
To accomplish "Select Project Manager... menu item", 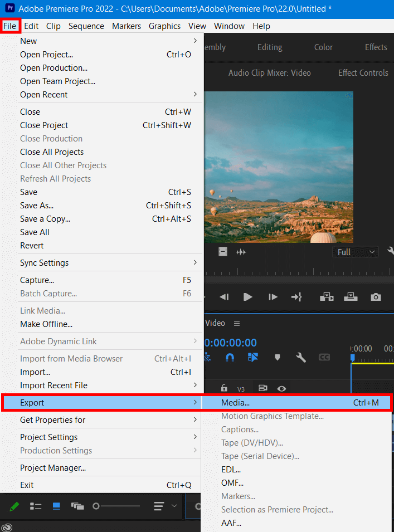I will click(102, 468).
